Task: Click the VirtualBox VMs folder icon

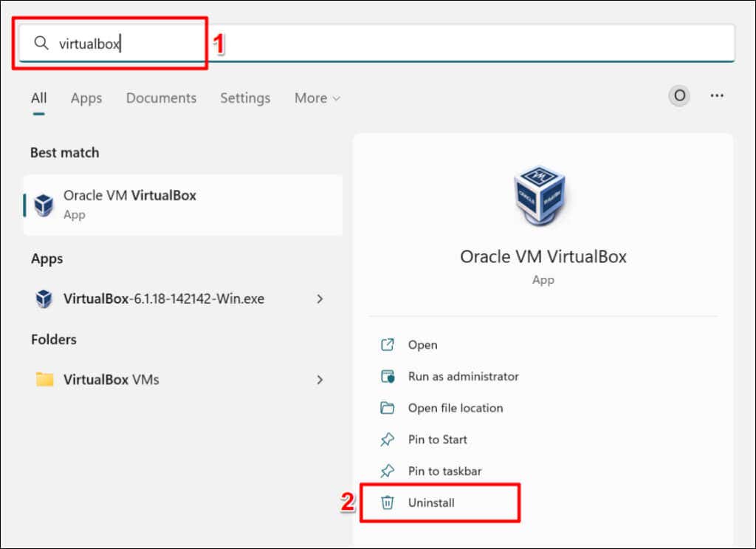Action: (x=45, y=380)
